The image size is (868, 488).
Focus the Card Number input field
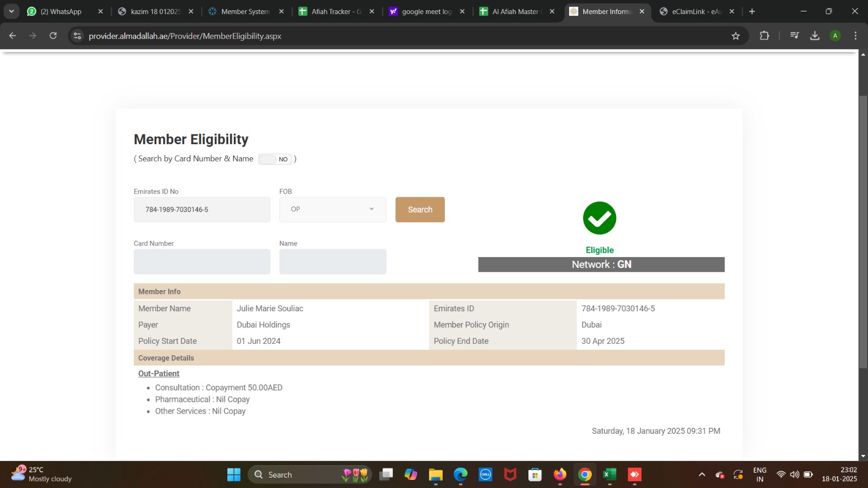(202, 261)
